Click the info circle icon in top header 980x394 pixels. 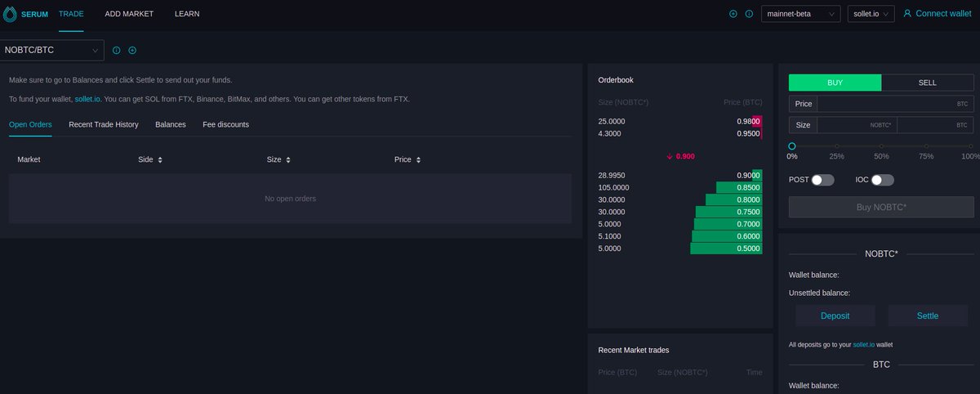(749, 14)
